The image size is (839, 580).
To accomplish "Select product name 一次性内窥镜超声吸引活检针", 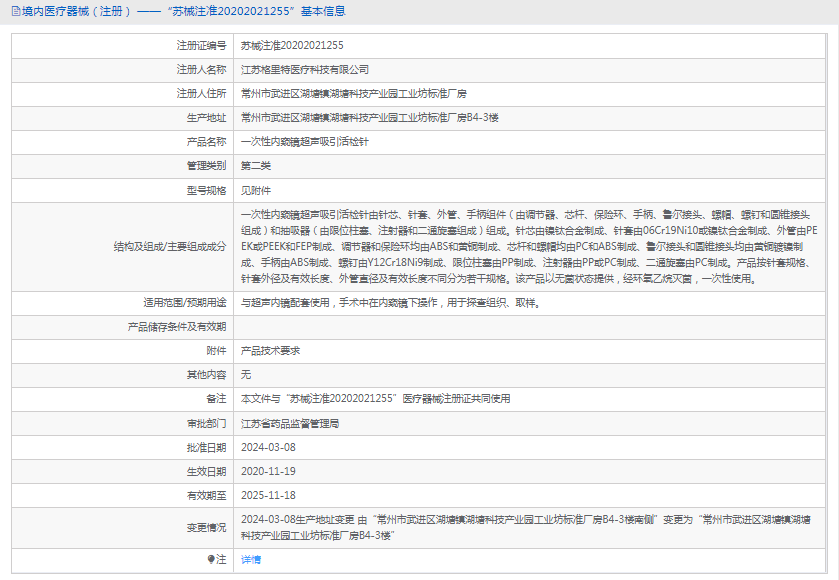I will click(304, 142).
